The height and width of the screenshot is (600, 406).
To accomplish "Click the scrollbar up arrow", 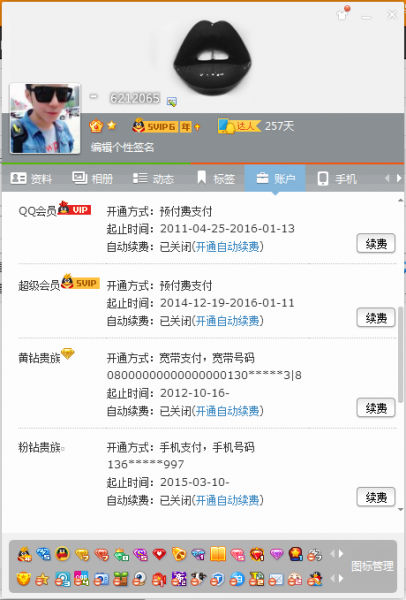I will point(400,200).
